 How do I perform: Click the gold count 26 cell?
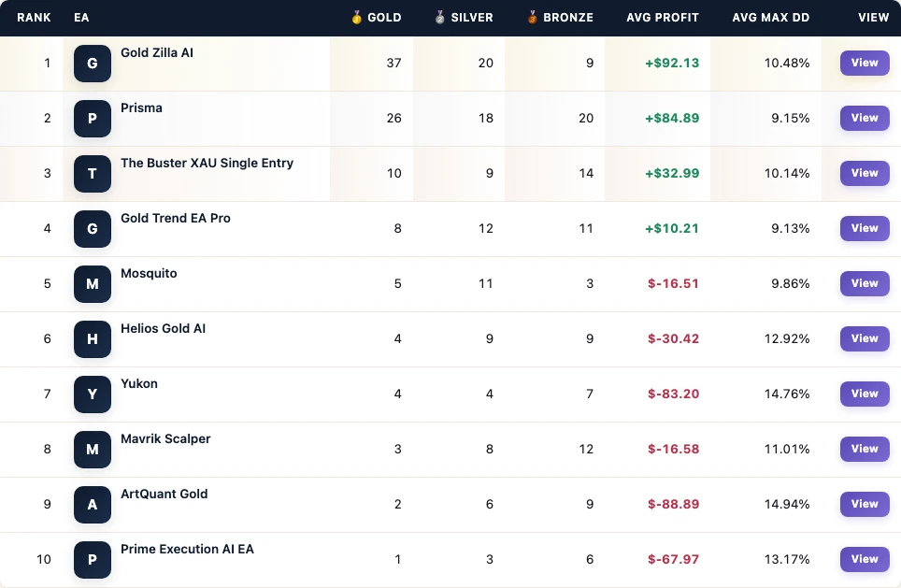coord(393,119)
